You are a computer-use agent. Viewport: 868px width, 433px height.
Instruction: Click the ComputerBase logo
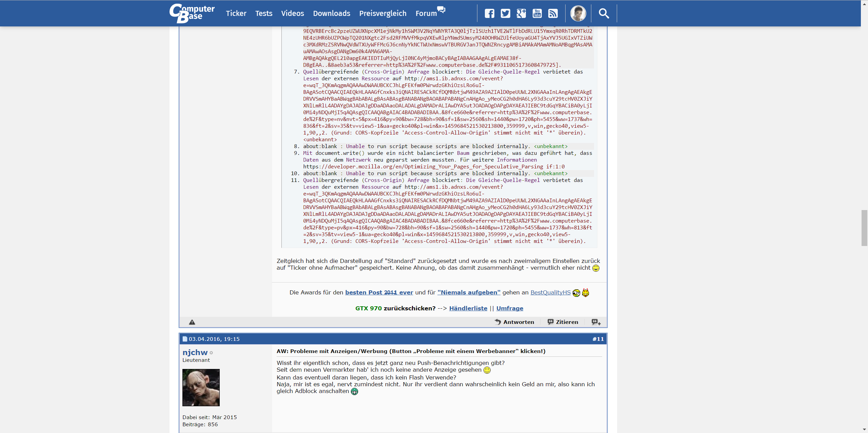click(192, 14)
